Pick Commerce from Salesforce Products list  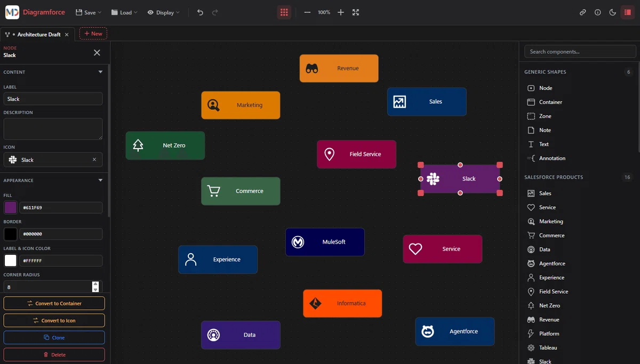[580, 236]
